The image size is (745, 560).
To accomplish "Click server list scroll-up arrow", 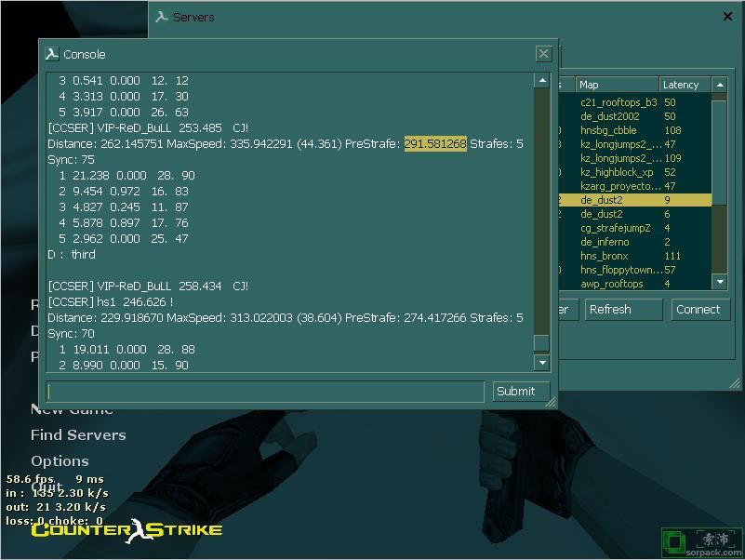I will tap(719, 85).
